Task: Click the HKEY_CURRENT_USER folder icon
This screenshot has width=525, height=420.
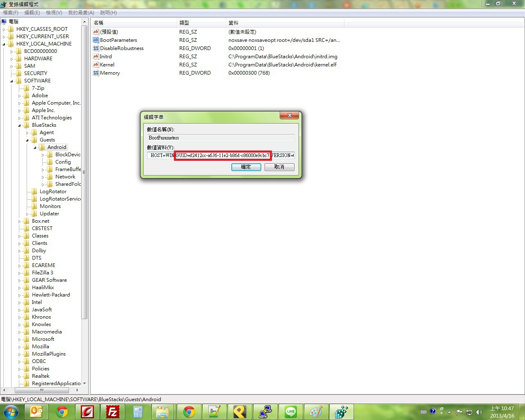Action: (11, 37)
